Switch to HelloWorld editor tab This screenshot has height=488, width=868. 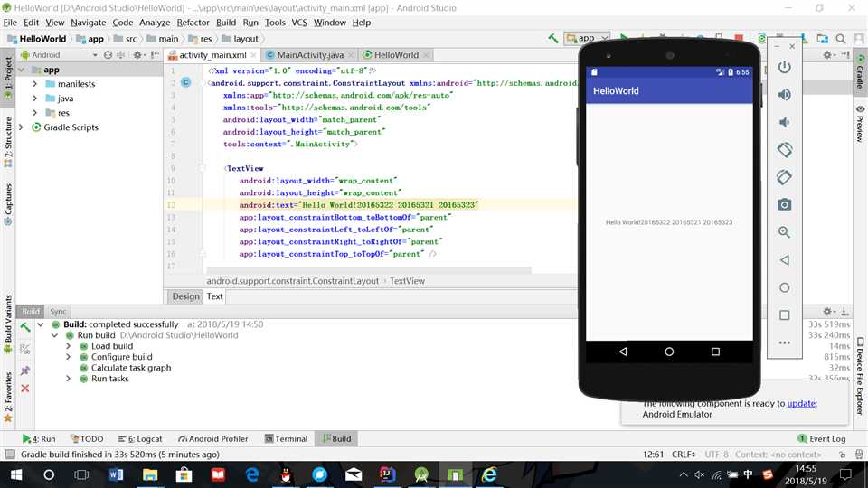point(396,55)
